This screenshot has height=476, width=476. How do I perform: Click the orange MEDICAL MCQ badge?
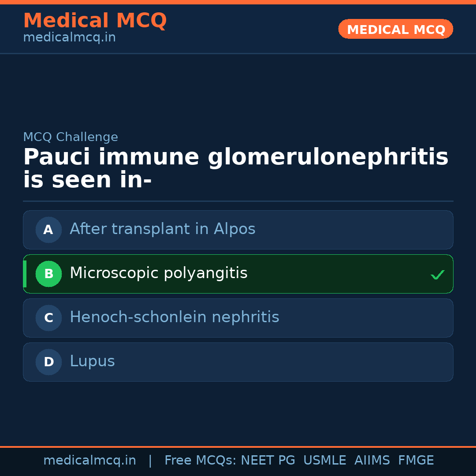pyautogui.click(x=395, y=29)
